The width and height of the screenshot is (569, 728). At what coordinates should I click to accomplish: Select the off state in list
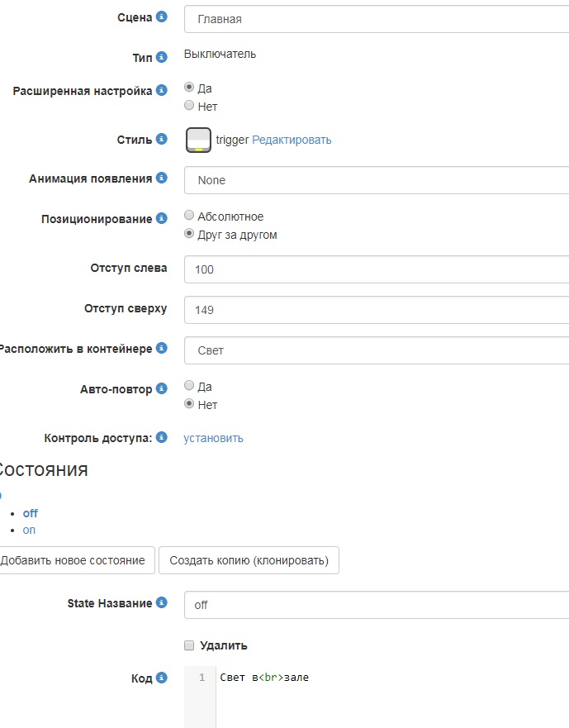(31, 513)
